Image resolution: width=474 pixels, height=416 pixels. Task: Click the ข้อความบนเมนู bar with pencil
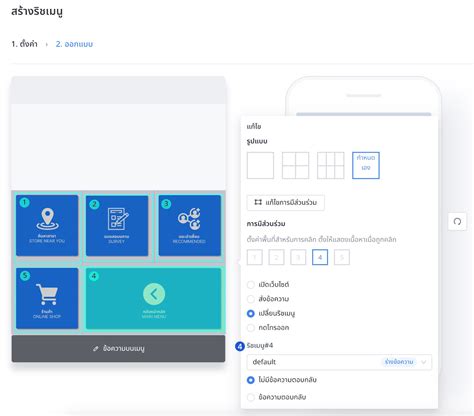click(118, 349)
